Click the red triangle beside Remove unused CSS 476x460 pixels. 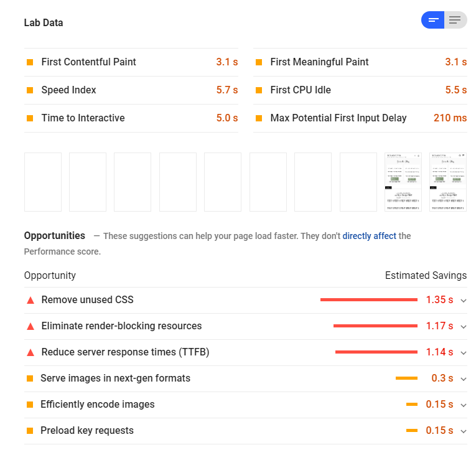(30, 300)
